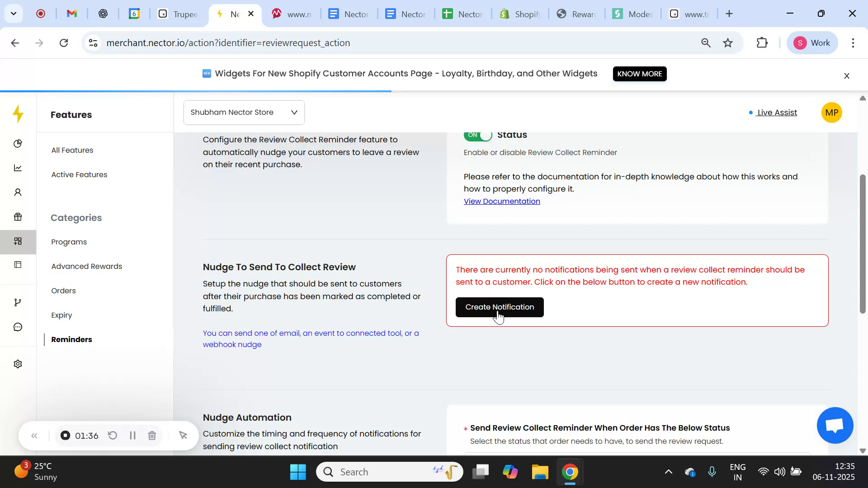Screen dimensions: 868x488
Task: Click the Nector lightning logo
Action: coord(18,114)
